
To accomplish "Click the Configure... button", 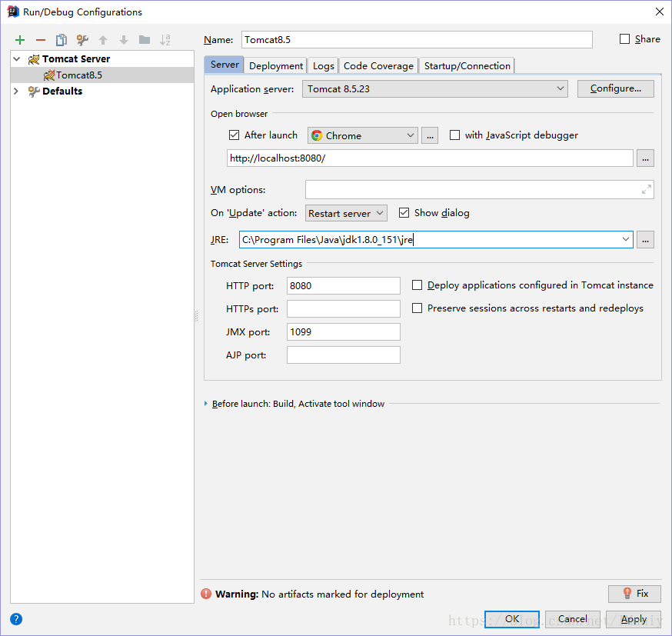I will 615,88.
